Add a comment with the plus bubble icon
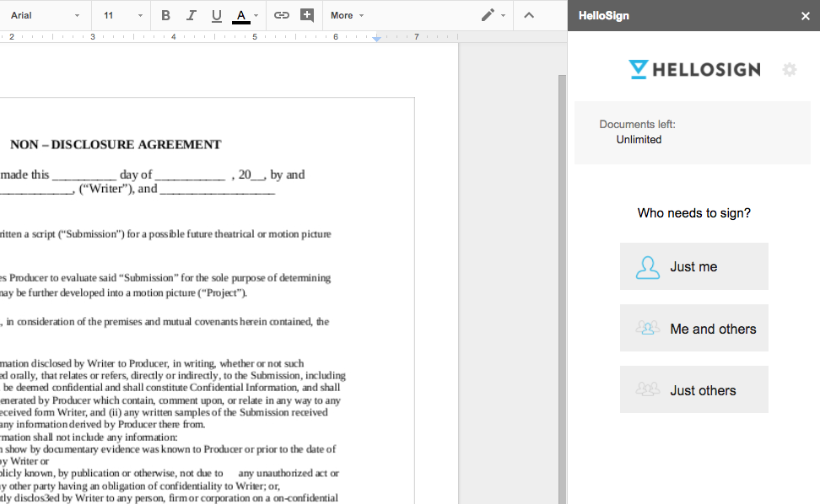Viewport: 820px width, 504px height. click(307, 15)
